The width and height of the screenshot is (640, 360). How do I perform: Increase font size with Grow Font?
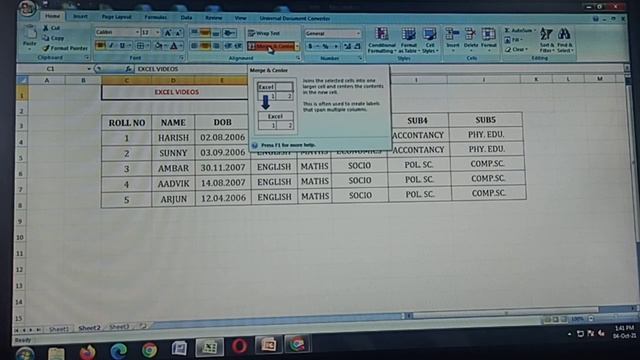point(168,33)
